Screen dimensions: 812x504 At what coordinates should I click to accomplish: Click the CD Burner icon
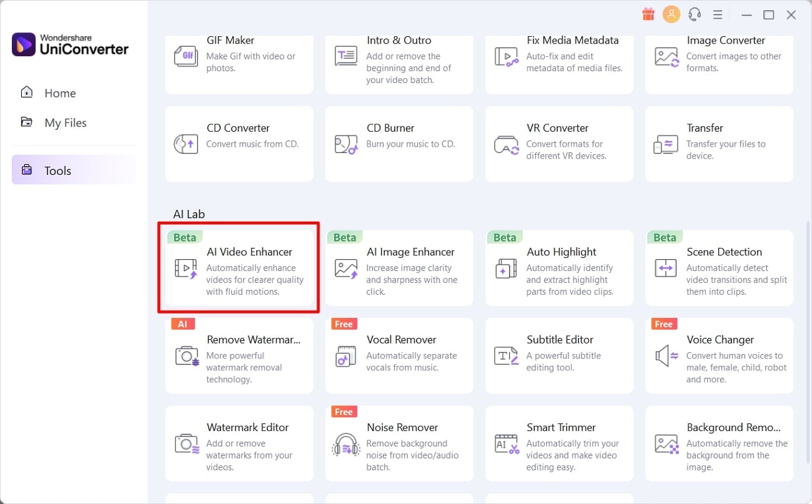coord(346,144)
